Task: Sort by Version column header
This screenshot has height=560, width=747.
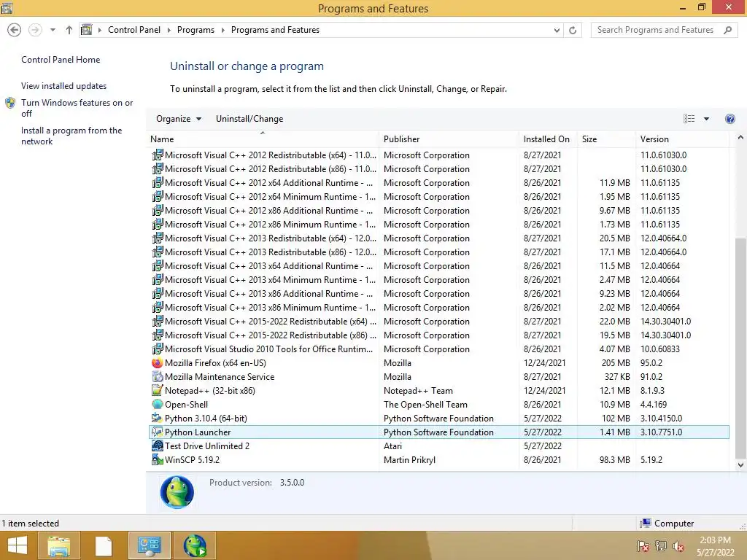Action: coord(682,139)
